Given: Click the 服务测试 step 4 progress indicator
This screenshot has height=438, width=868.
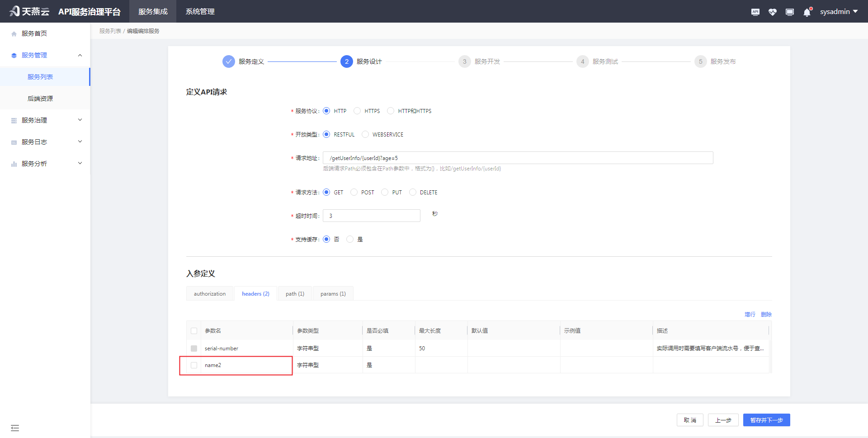Looking at the screenshot, I should click(582, 61).
